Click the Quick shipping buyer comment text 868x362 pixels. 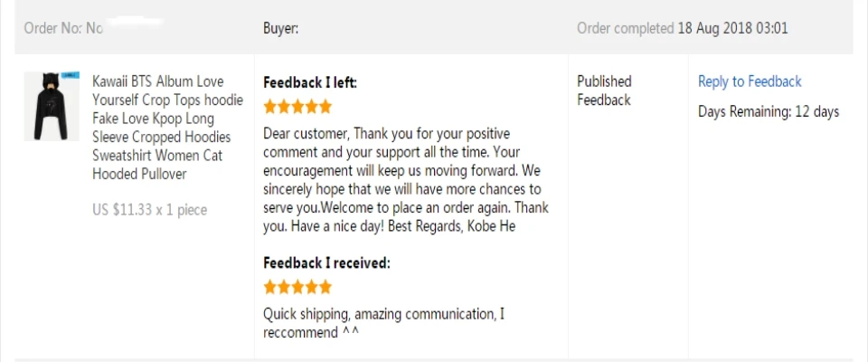tap(383, 323)
